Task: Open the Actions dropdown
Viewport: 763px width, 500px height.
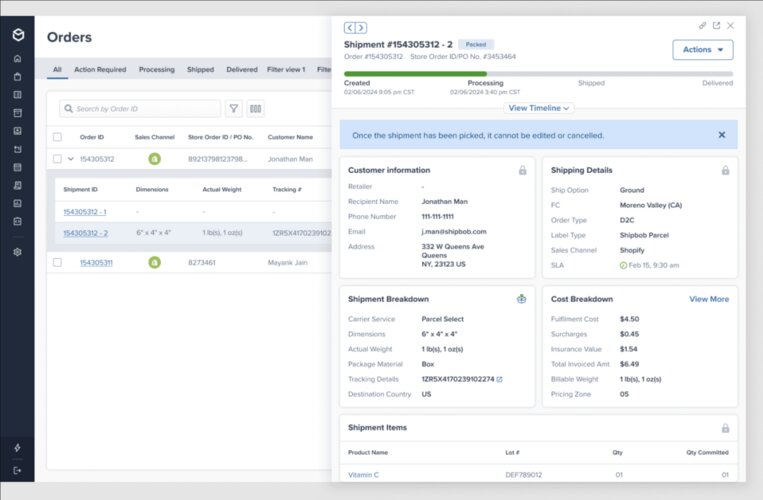Action: coord(702,50)
